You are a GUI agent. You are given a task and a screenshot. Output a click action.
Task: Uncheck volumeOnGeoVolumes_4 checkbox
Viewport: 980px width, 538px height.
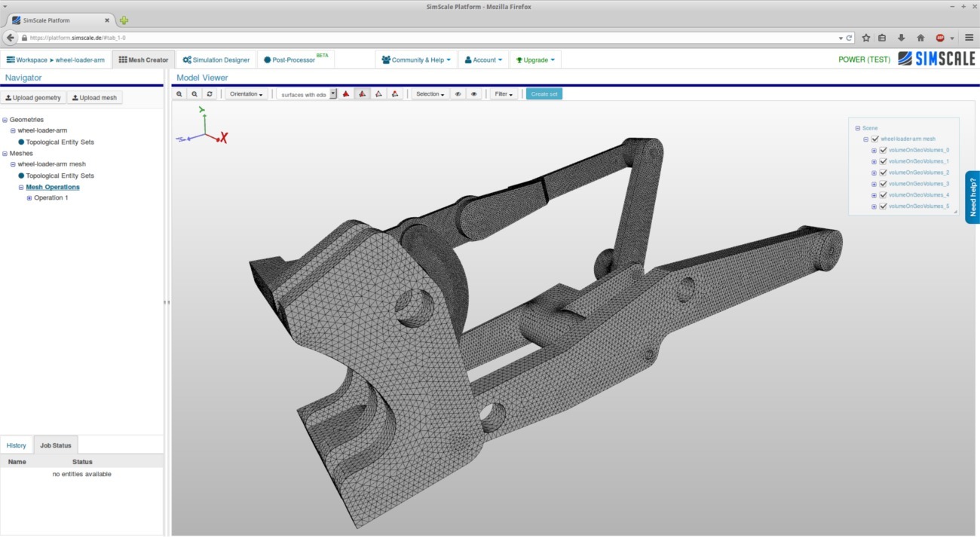click(883, 195)
